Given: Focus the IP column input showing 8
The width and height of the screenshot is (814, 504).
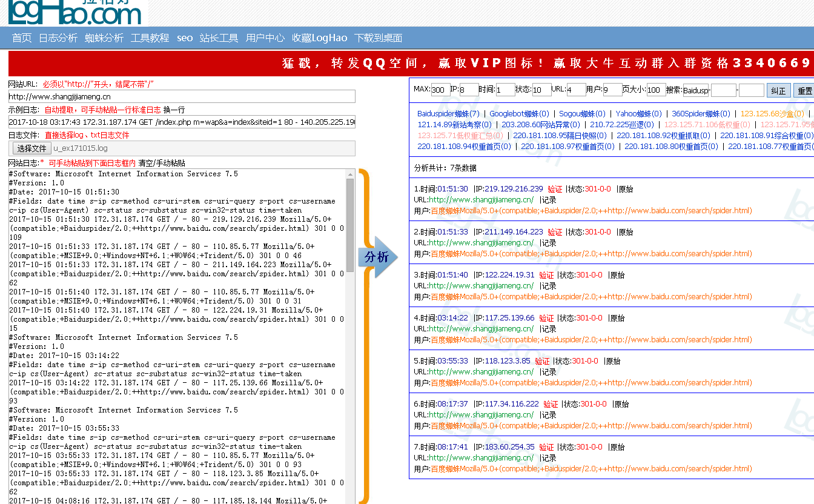Looking at the screenshot, I should pos(469,90).
